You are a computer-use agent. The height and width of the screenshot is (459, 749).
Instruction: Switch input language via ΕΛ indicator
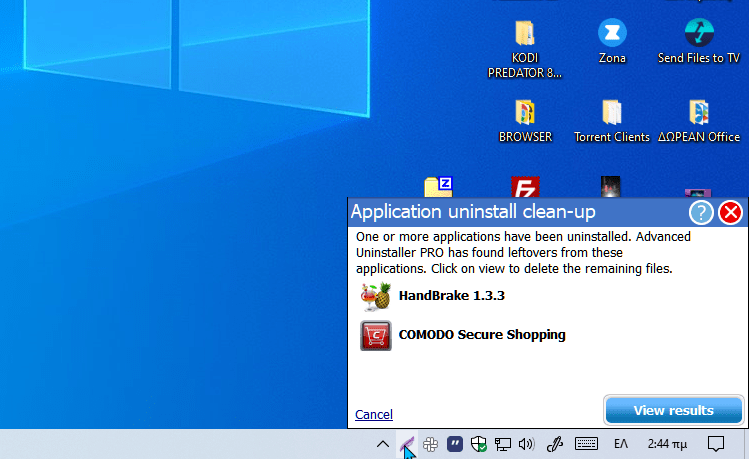click(621, 444)
